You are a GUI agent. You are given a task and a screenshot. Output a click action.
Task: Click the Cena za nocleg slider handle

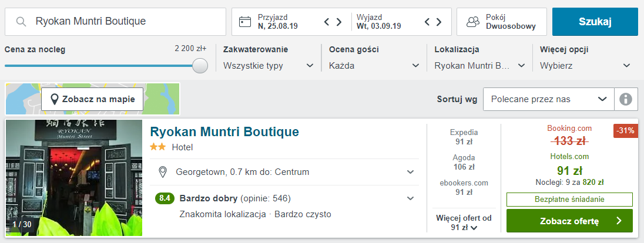point(200,66)
